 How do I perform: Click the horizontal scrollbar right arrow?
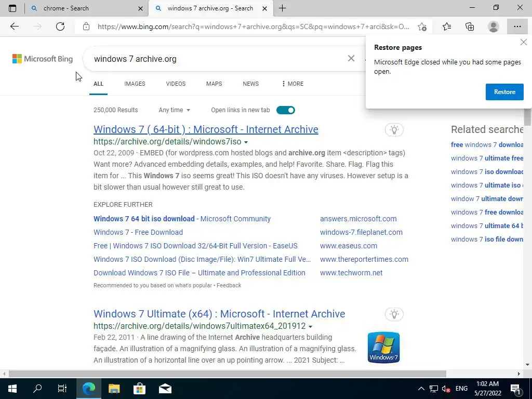click(519, 374)
